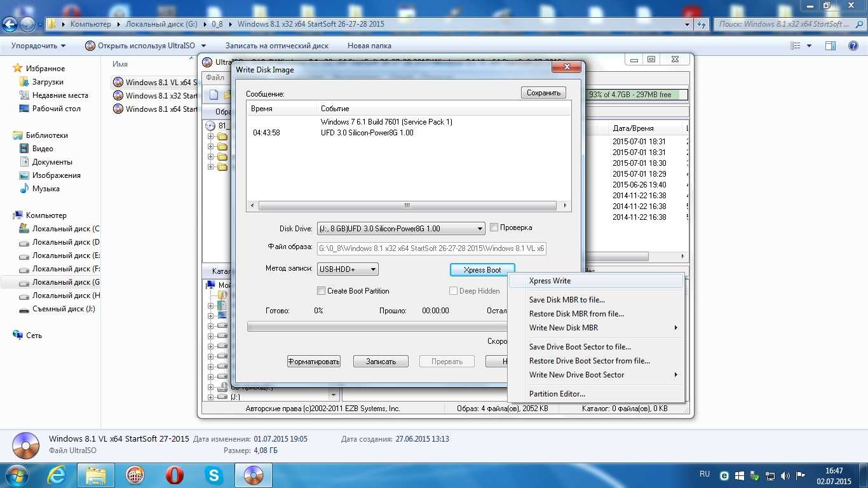Open Загрузки in Favorites sidebar
Screen dimensions: 868x488
coord(48,82)
